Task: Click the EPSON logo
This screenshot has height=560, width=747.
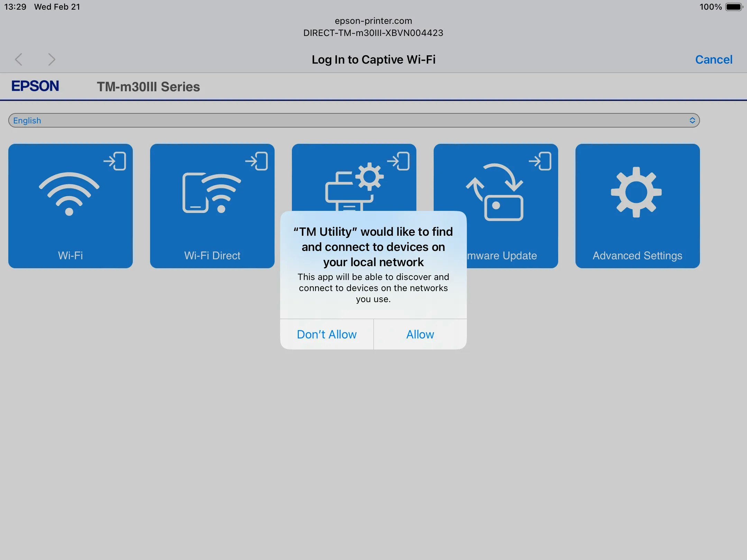Action: pos(35,86)
